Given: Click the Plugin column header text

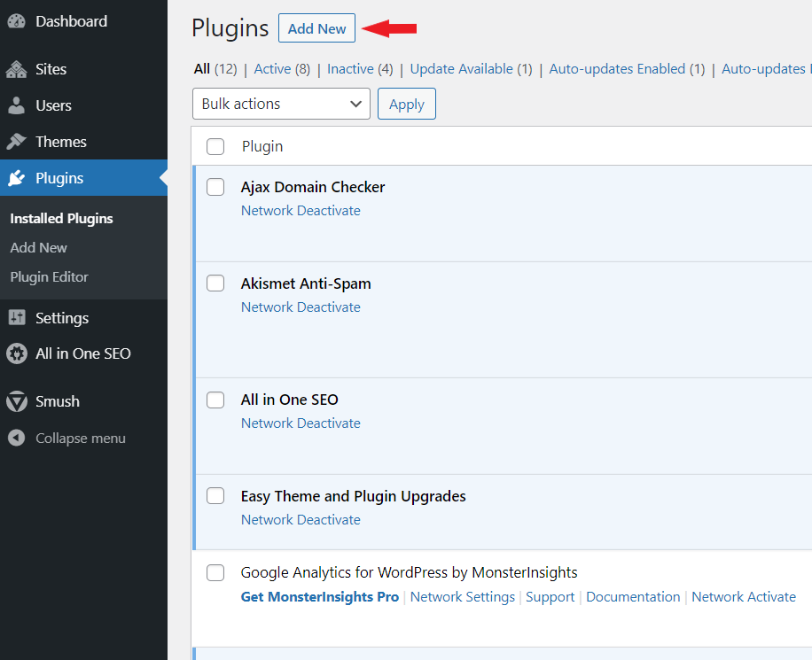Looking at the screenshot, I should pyautogui.click(x=262, y=146).
